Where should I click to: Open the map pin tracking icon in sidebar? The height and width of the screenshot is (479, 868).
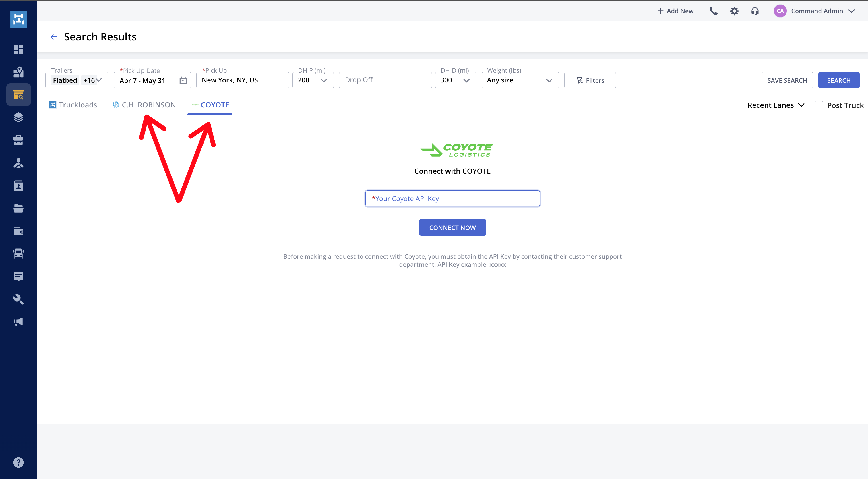point(19,72)
